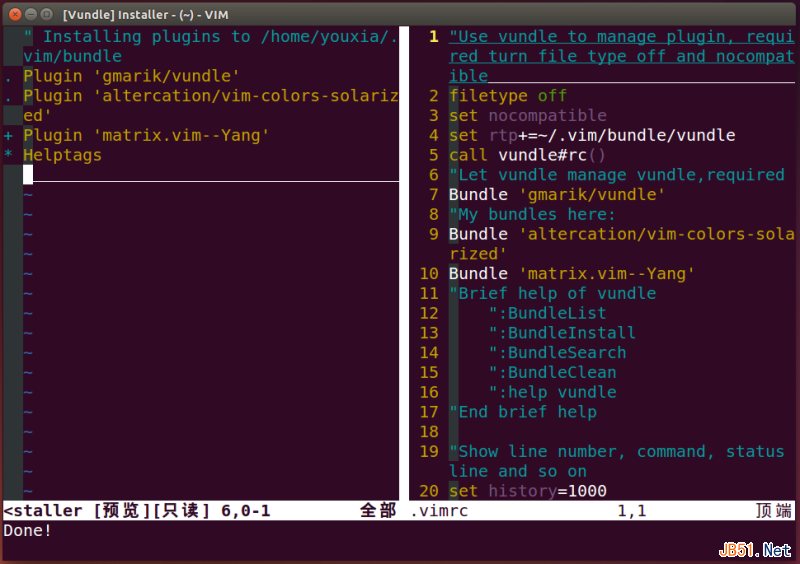
Task: Click comment 'End brief help' on line 17
Action: coord(523,412)
